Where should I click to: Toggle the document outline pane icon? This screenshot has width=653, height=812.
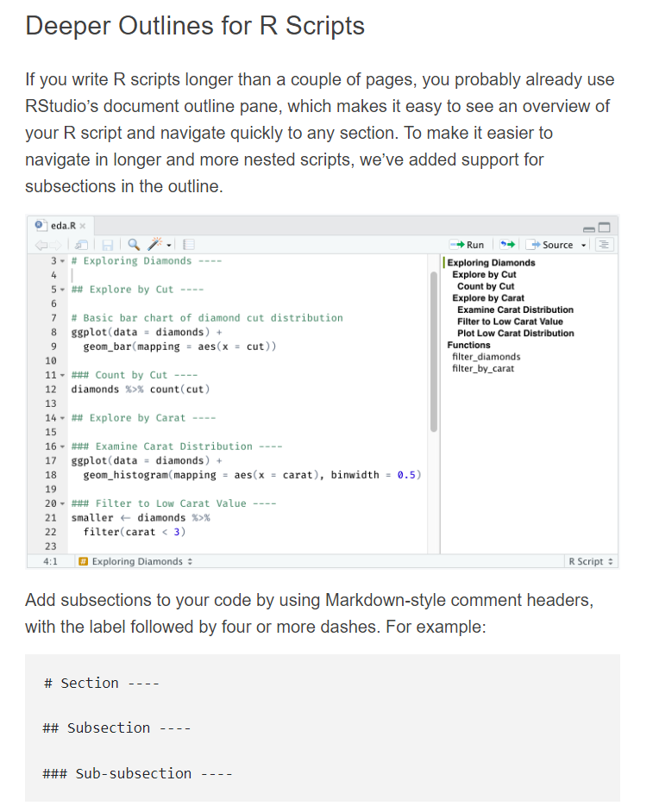click(604, 245)
